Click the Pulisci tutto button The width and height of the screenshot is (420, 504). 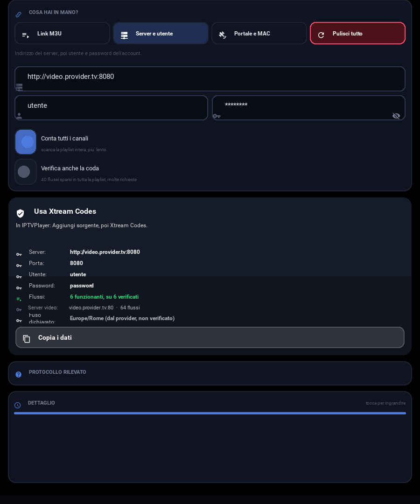357,34
